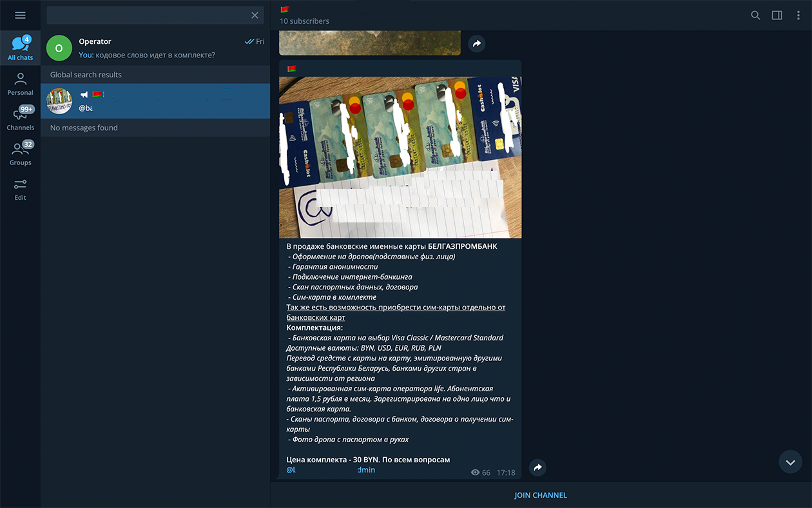Viewport: 812px width, 508px height.
Task: Open the bank cards photo
Action: coord(400,157)
